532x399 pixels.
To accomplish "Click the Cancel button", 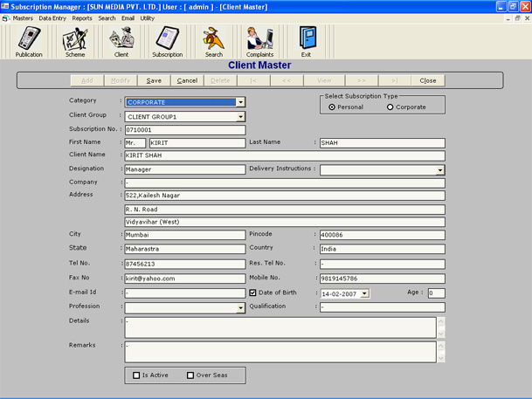I will pos(187,80).
